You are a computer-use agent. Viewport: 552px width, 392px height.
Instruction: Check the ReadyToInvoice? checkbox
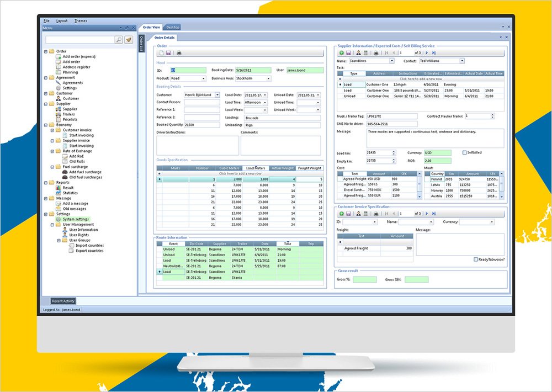click(x=476, y=259)
